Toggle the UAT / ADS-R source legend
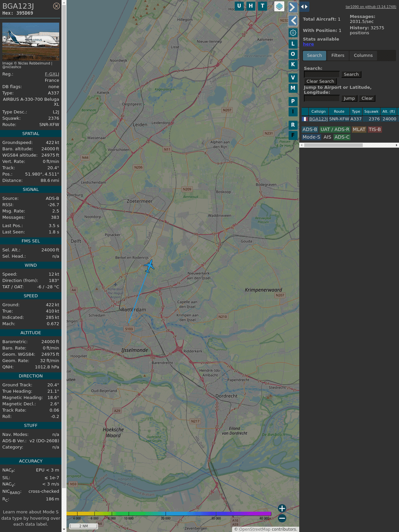The image size is (399, 532). pyautogui.click(x=335, y=130)
